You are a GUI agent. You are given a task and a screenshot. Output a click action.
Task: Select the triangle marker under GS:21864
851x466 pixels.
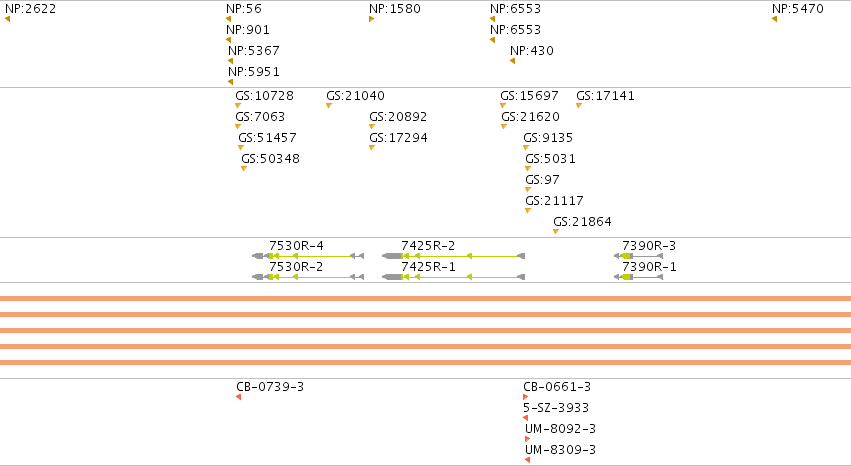coord(556,232)
